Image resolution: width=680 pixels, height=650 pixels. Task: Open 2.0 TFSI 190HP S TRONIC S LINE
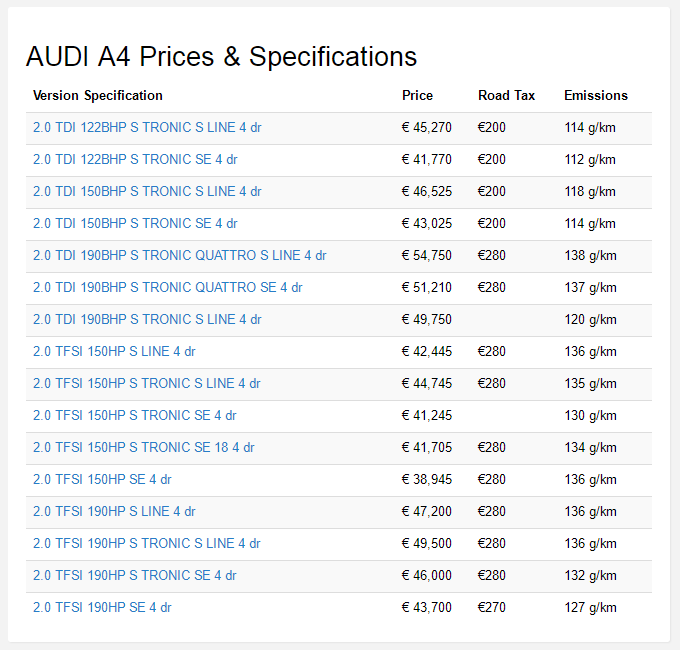(146, 544)
